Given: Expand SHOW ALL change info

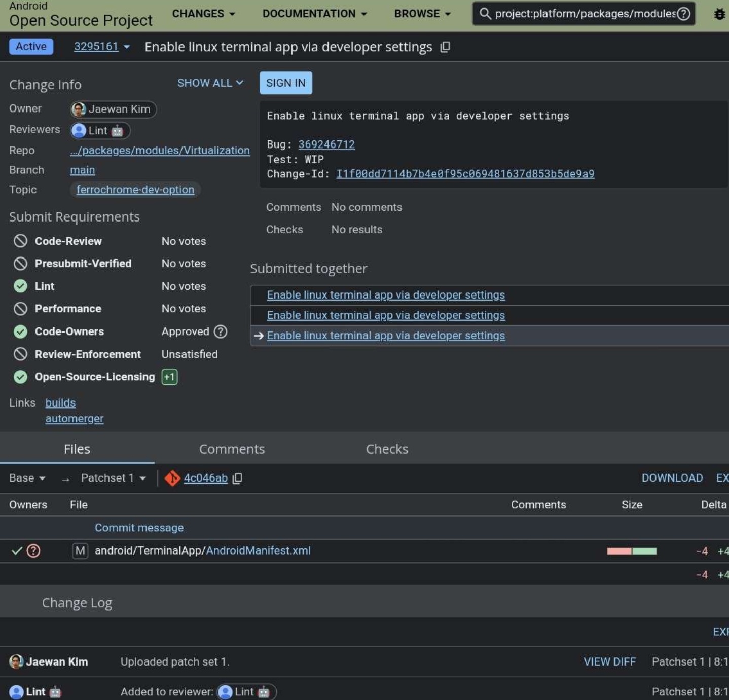Looking at the screenshot, I should [x=210, y=83].
